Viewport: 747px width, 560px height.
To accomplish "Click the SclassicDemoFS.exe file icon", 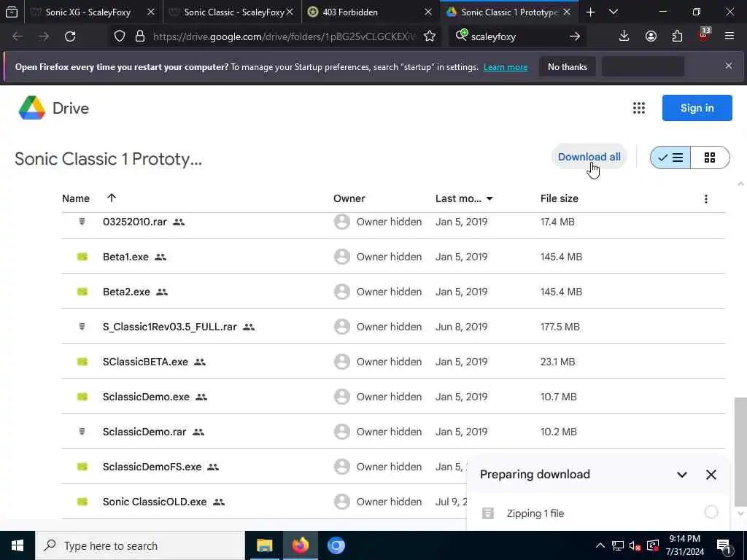I will (82, 467).
